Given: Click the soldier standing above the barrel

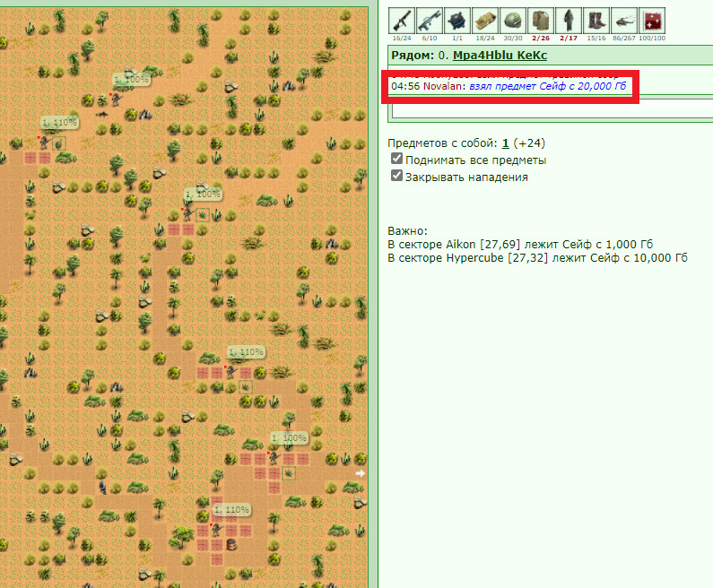Looking at the screenshot, I should [x=216, y=530].
